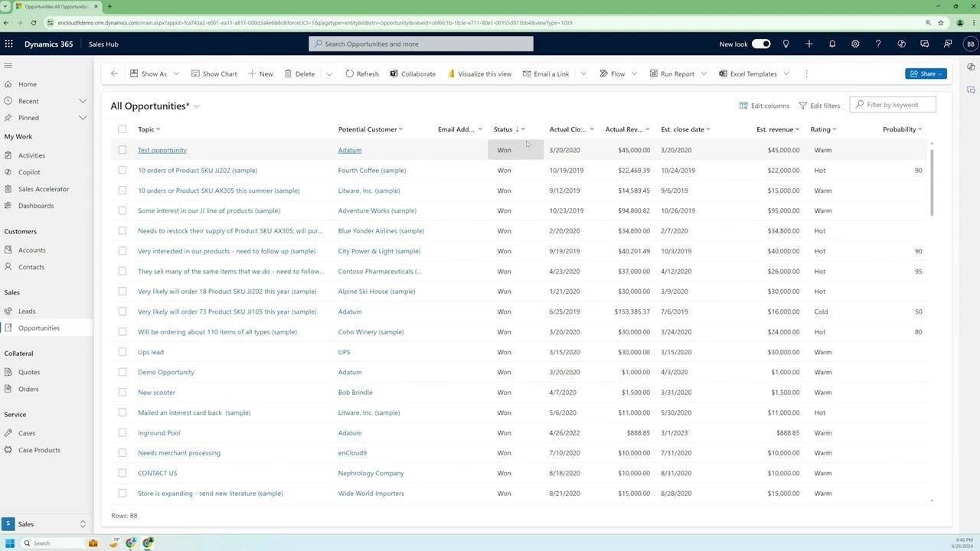Click the New command button
Screen dimensions: 980x551
(260, 73)
